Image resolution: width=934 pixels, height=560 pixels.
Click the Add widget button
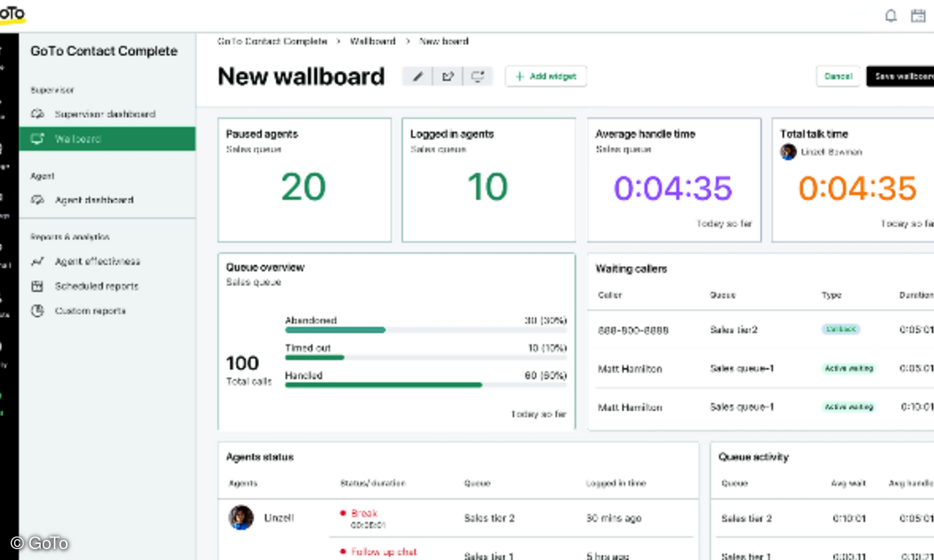(546, 76)
